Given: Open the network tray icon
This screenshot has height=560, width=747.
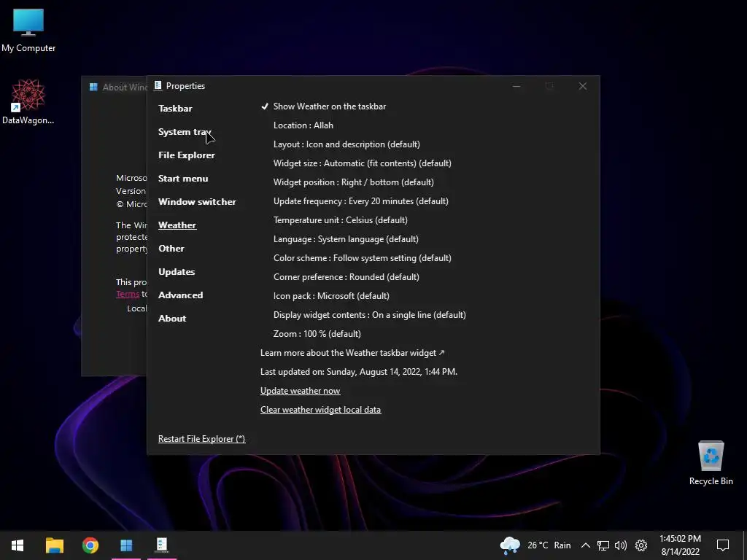Looking at the screenshot, I should click(603, 545).
